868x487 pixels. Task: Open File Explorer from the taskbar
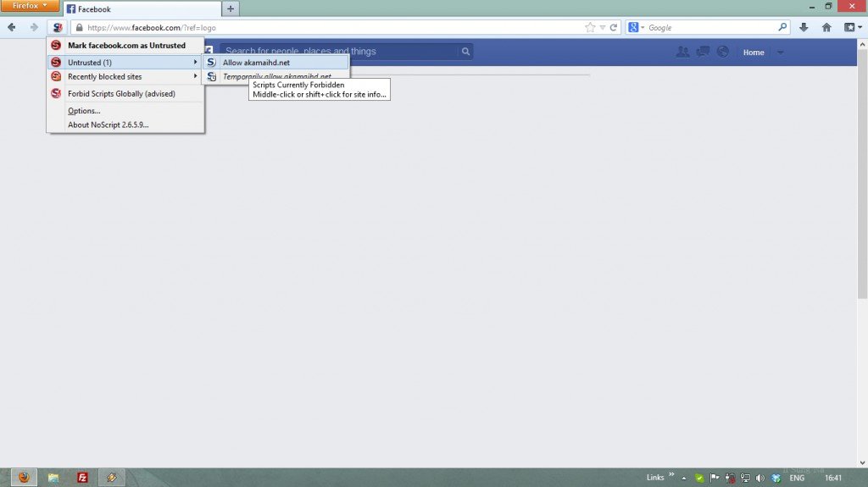coord(53,478)
